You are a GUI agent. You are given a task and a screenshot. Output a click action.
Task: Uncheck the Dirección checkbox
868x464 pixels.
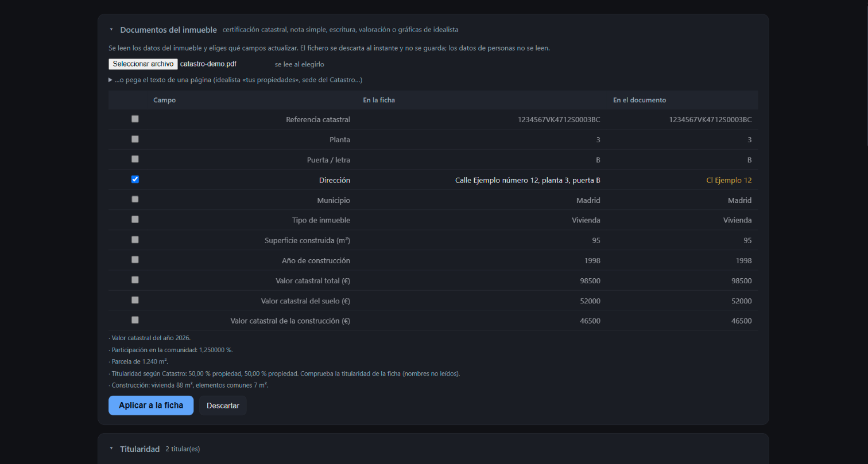135,180
